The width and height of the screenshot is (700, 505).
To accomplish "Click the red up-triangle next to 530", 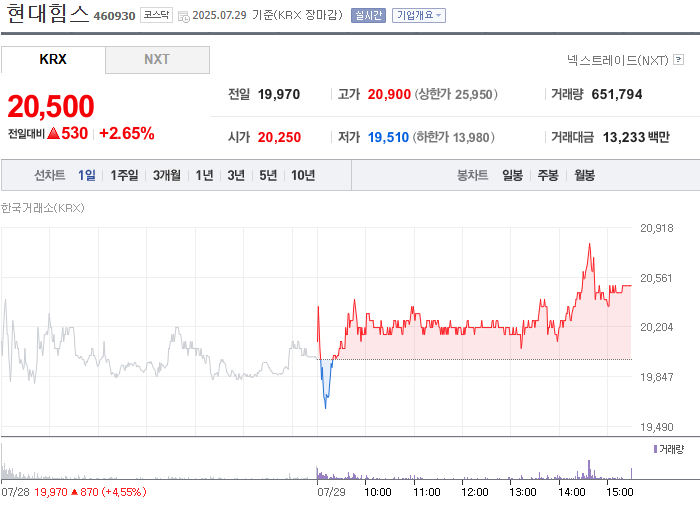I will point(53,133).
